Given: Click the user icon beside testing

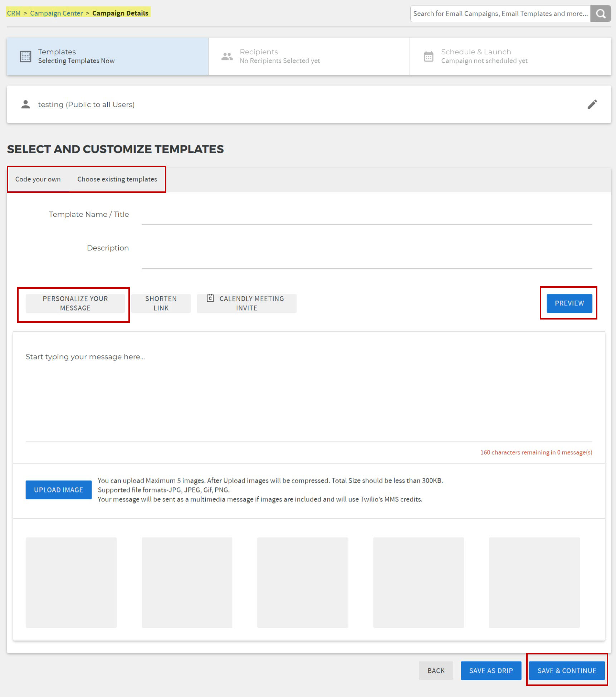Looking at the screenshot, I should tap(25, 104).
